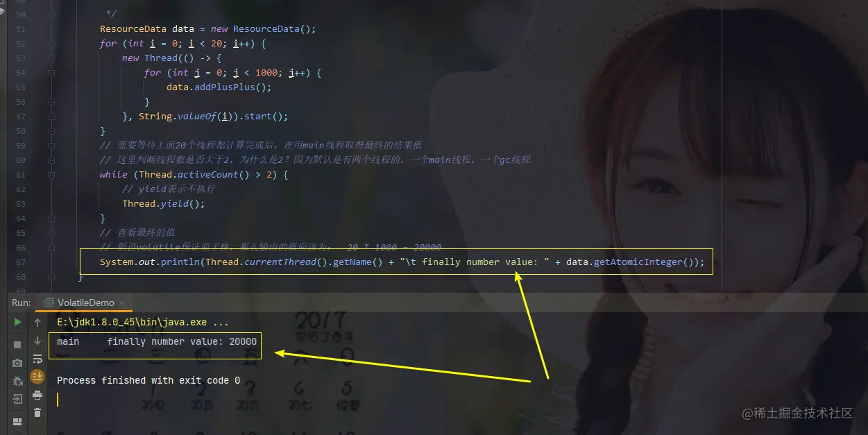
Task: Click the comment on line 59 about 20个线程
Action: click(x=261, y=146)
